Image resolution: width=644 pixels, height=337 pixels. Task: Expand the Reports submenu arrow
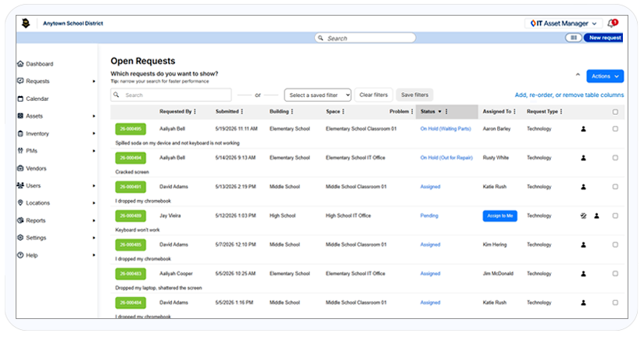pos(94,220)
